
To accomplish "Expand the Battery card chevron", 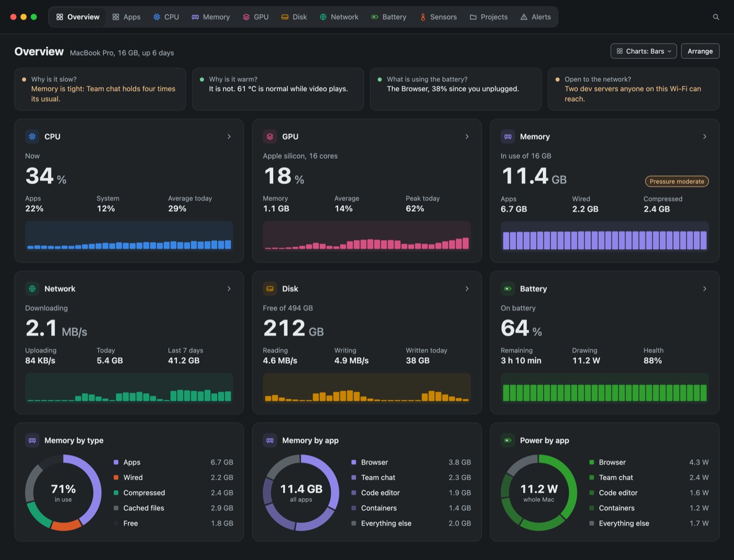I will pyautogui.click(x=705, y=289).
